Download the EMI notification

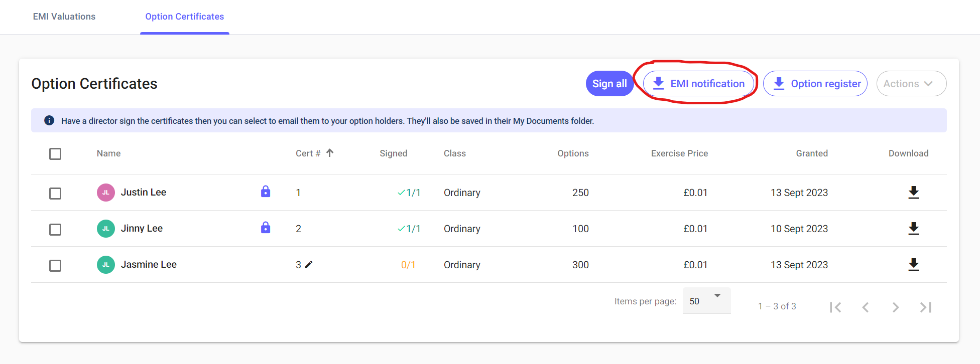(x=699, y=84)
